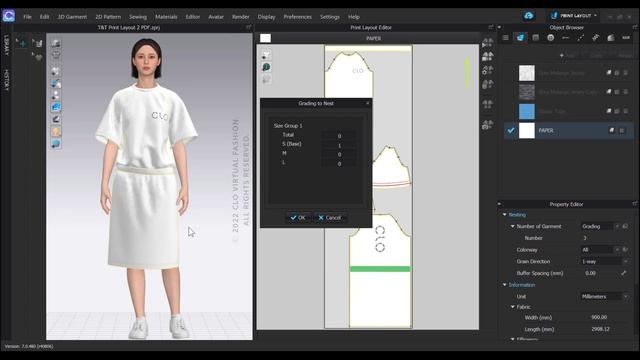Click highlighted blue texture icon in 3D toolbar
The width and height of the screenshot is (640, 360).
point(56,107)
